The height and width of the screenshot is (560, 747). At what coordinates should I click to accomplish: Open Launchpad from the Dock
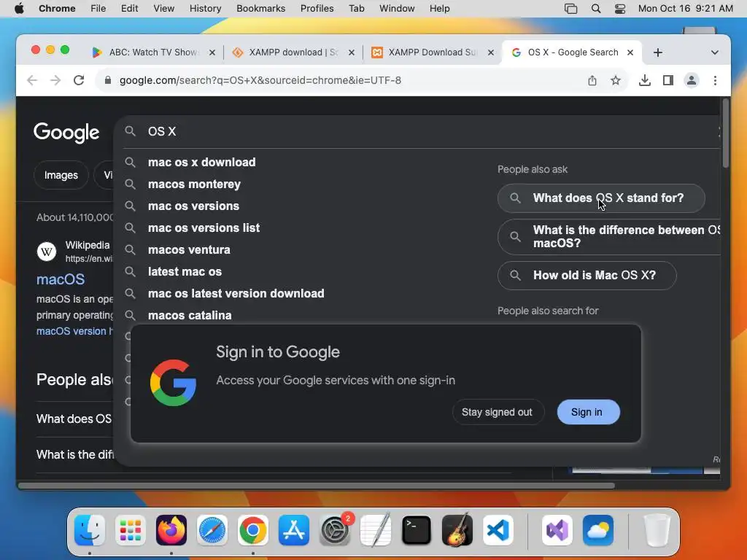[131, 530]
